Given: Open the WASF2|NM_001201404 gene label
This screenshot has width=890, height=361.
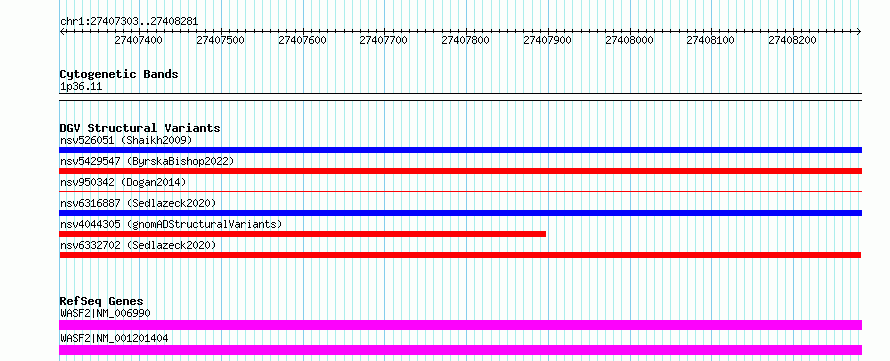Looking at the screenshot, I should coord(114,338).
